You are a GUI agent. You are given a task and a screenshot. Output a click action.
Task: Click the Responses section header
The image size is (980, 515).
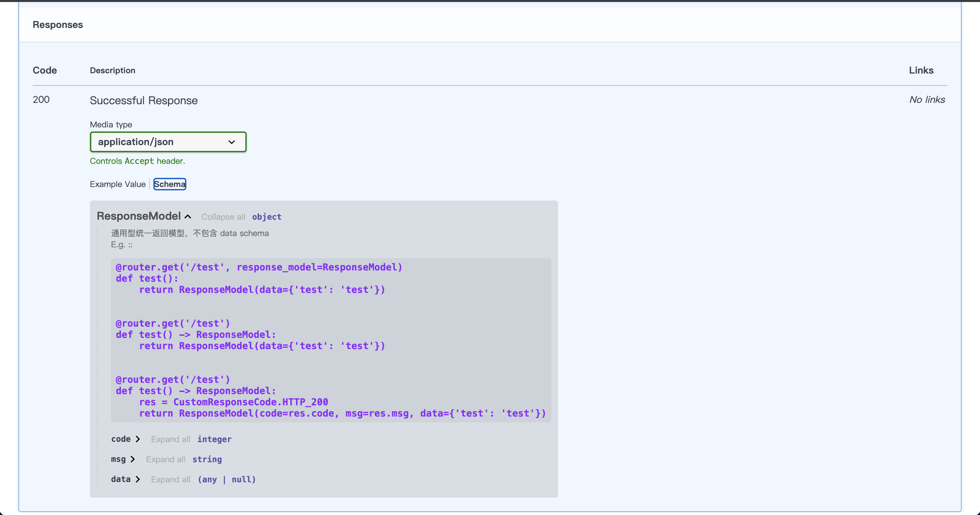point(58,25)
